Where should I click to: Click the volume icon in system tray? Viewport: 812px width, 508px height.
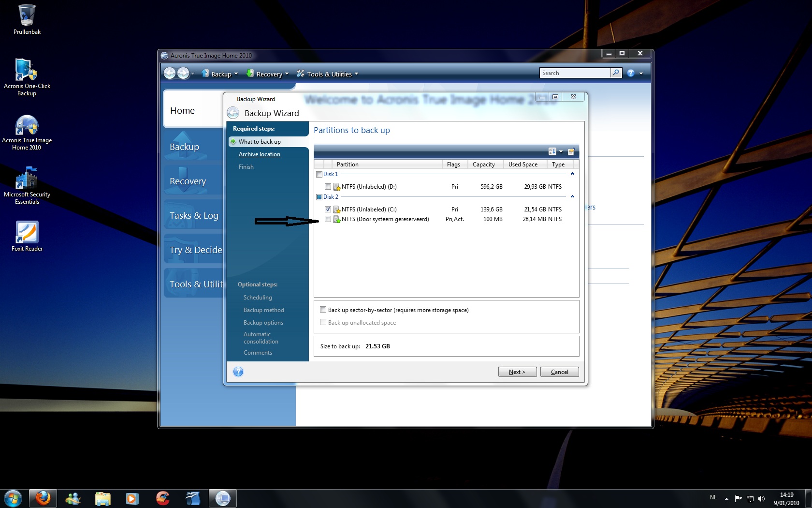[x=762, y=499]
